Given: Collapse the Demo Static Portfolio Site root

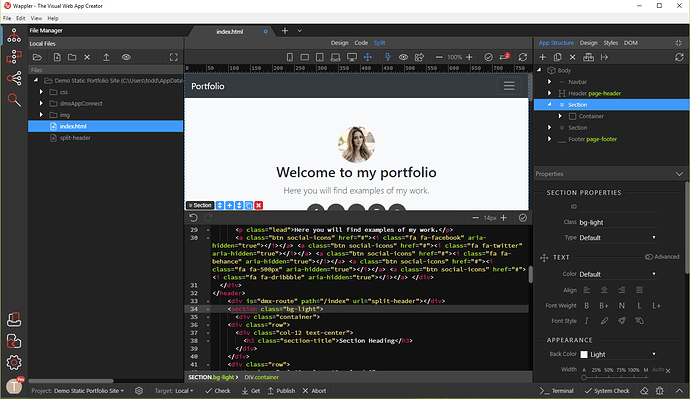Looking at the screenshot, I should tap(36, 80).
